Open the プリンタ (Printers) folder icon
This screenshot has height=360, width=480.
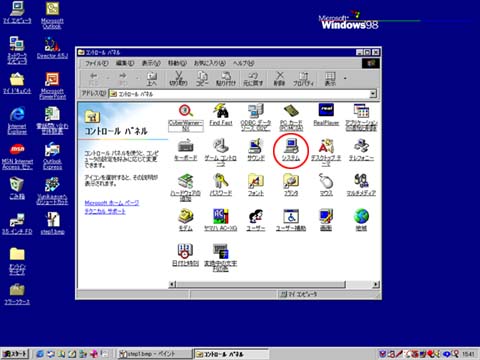pyautogui.click(x=291, y=185)
